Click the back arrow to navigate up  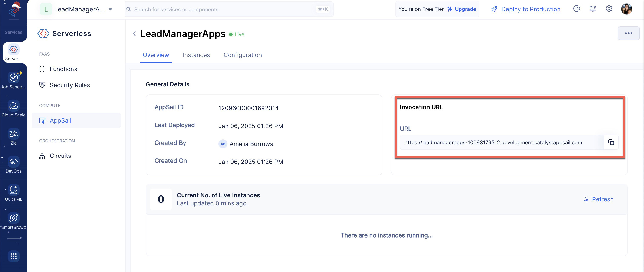pyautogui.click(x=134, y=34)
